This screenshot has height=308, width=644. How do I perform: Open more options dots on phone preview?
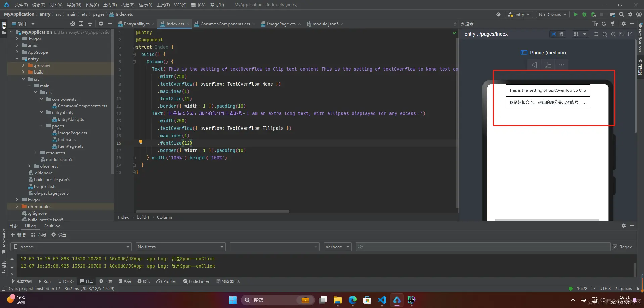tap(561, 65)
